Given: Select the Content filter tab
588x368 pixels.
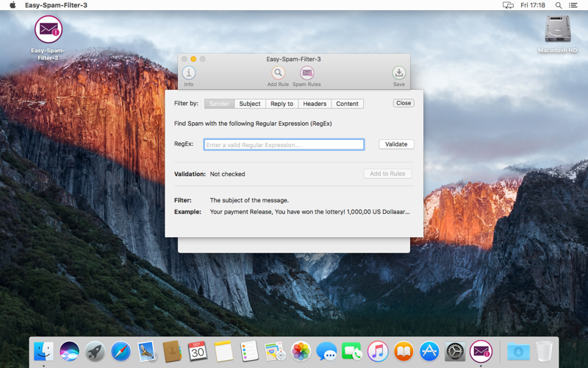Looking at the screenshot, I should coord(347,104).
